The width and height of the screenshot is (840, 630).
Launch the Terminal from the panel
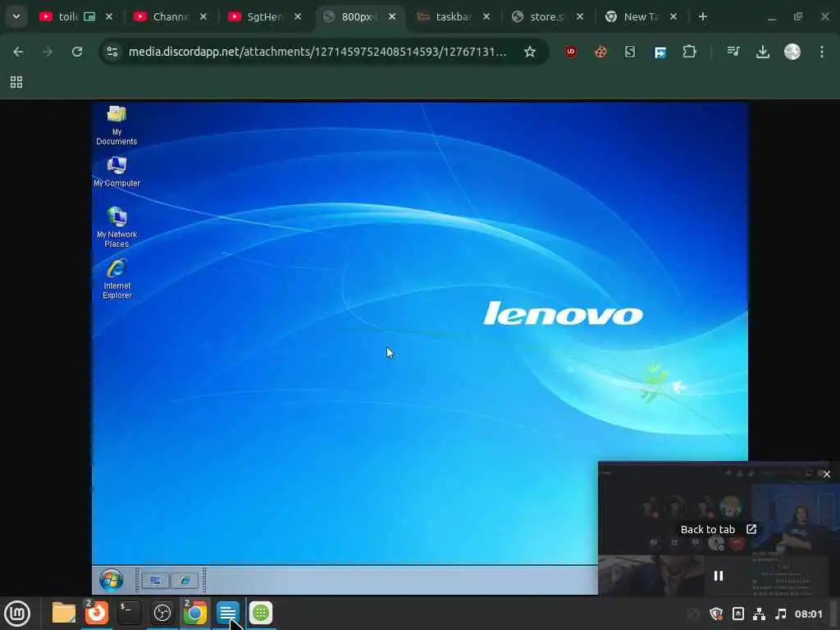pos(129,613)
